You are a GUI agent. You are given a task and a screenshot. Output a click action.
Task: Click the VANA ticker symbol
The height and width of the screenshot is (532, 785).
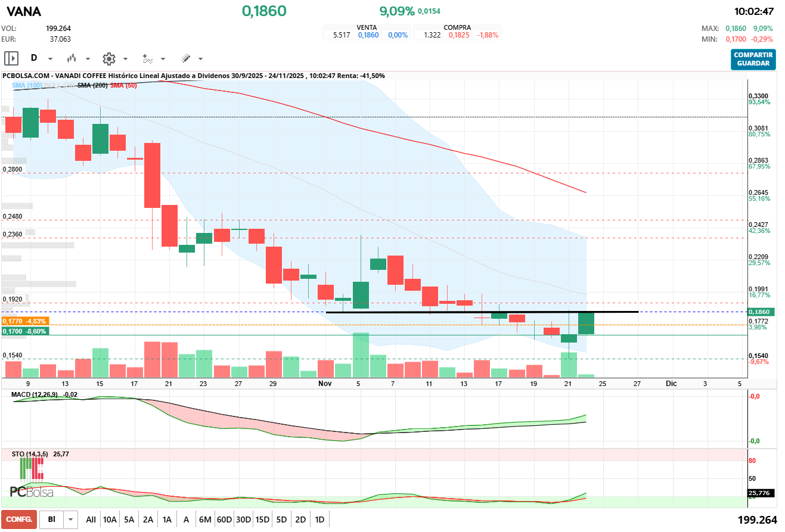click(25, 11)
